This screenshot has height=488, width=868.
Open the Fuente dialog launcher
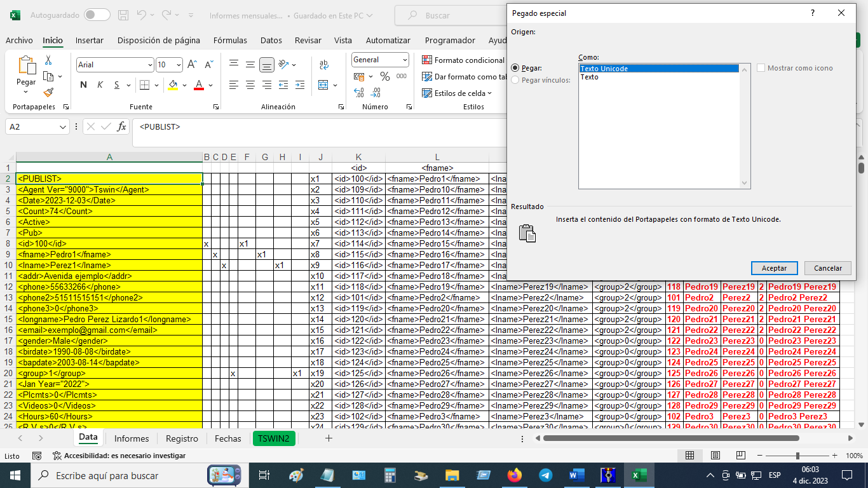pos(216,107)
